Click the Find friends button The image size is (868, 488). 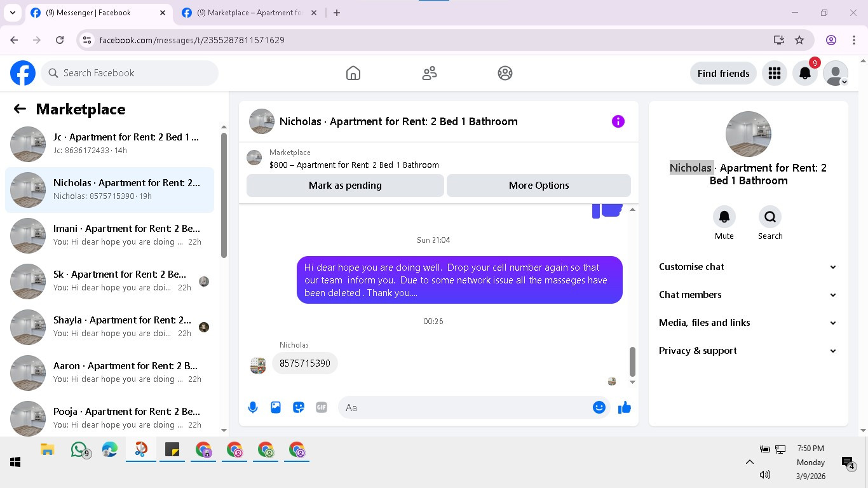coord(723,73)
